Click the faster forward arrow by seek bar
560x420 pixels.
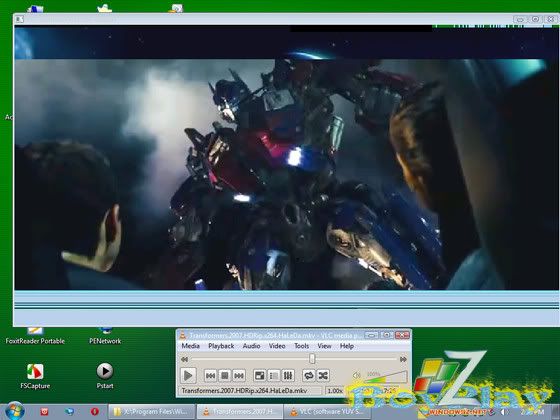404,359
